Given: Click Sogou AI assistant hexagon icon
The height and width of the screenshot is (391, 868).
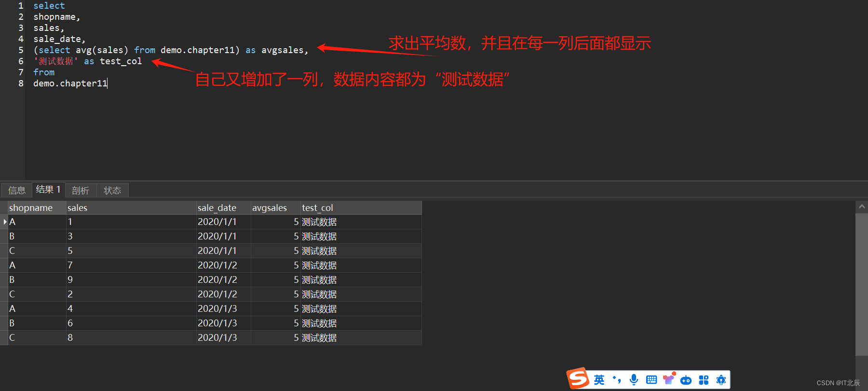Looking at the screenshot, I should click(721, 380).
